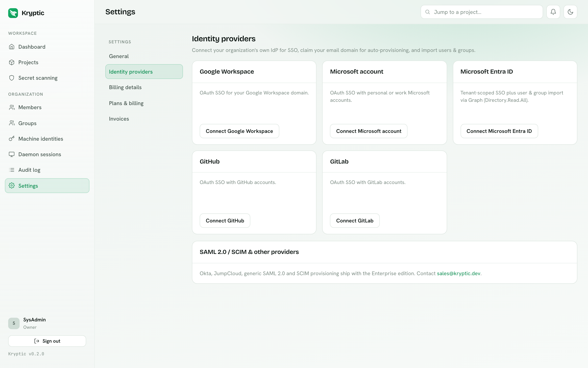Click the Owner role label
Screen dimensions: 588x368
coord(30,327)
